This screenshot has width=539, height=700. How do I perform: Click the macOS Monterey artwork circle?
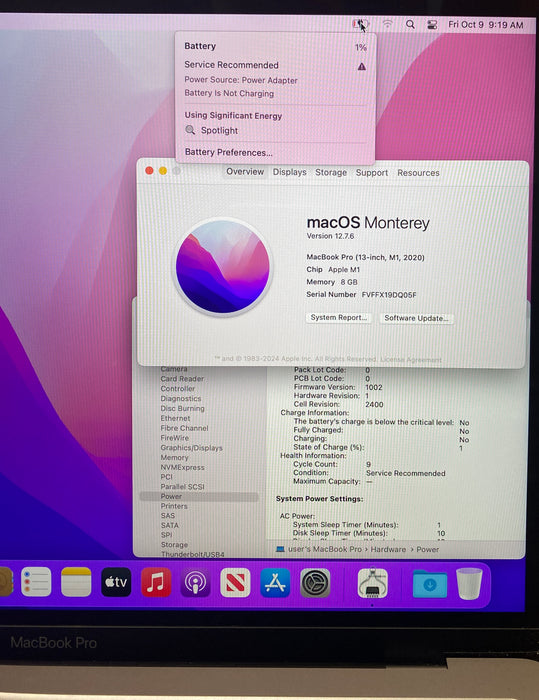pyautogui.click(x=222, y=267)
